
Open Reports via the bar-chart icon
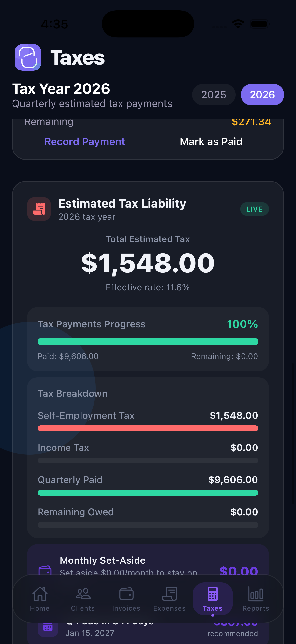tap(256, 593)
